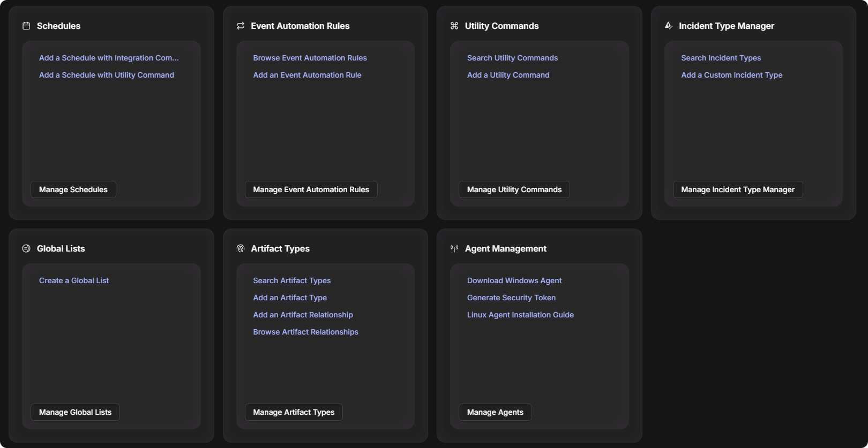Open Linux Agent Installation Guide
The width and height of the screenshot is (868, 448).
tap(521, 315)
